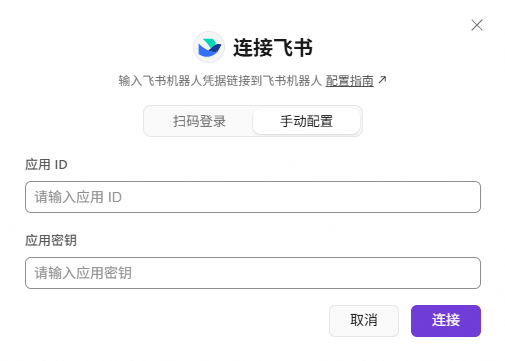Choose manual configuration in the segmented control
Screen dimensions: 505x361
tap(306, 121)
